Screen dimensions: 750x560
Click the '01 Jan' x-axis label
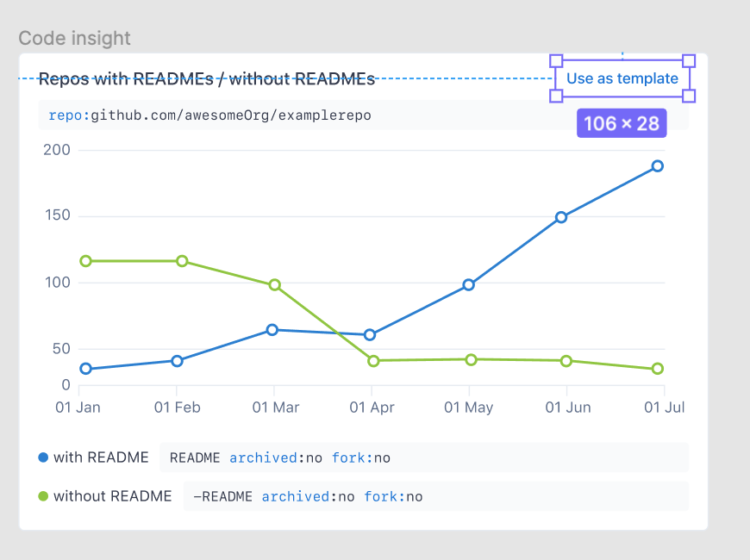[x=78, y=408]
